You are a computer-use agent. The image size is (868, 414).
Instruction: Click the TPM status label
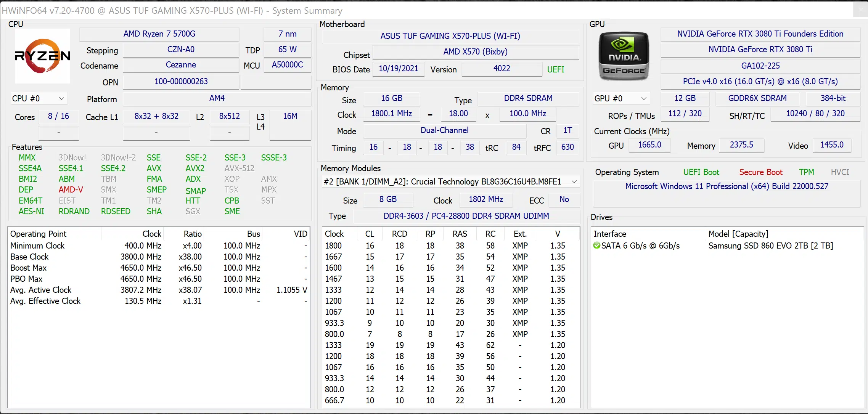tap(807, 172)
